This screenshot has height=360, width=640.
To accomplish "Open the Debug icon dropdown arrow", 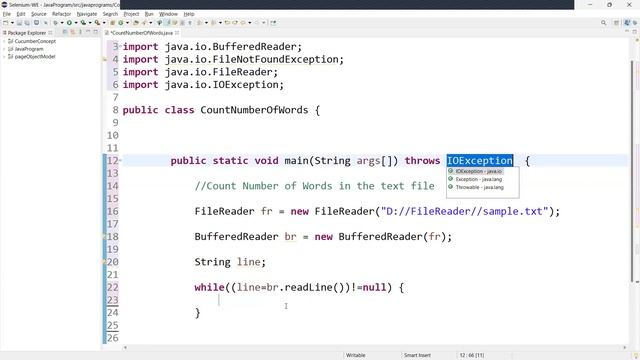I will (x=62, y=23).
